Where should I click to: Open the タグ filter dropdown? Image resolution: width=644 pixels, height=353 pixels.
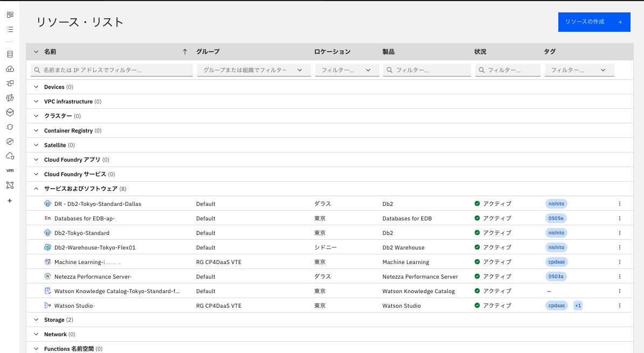pos(579,70)
